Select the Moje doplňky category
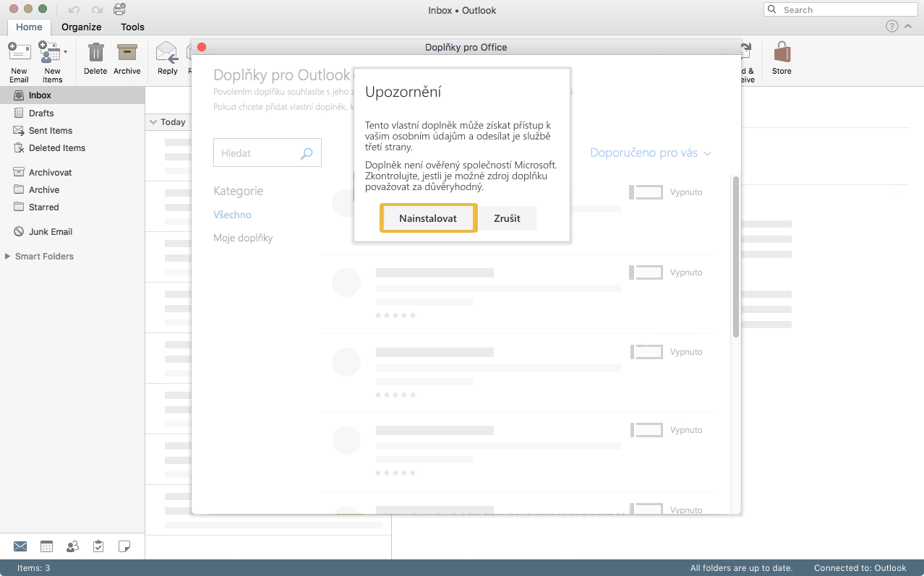The height and width of the screenshot is (576, 924). click(x=243, y=238)
